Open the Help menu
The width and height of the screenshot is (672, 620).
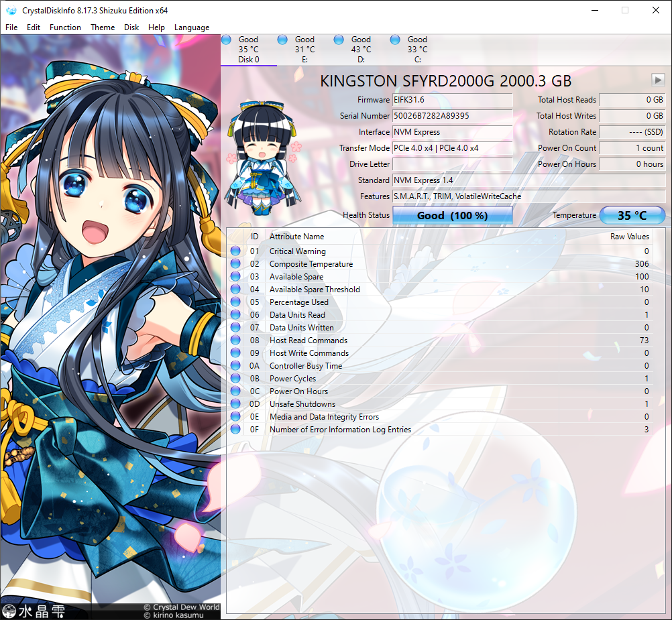(x=156, y=27)
